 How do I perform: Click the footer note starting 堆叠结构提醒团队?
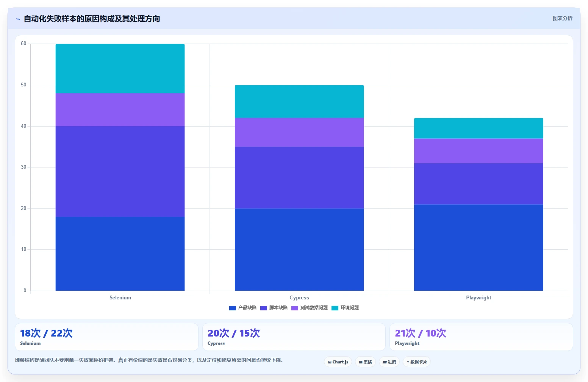pos(150,360)
